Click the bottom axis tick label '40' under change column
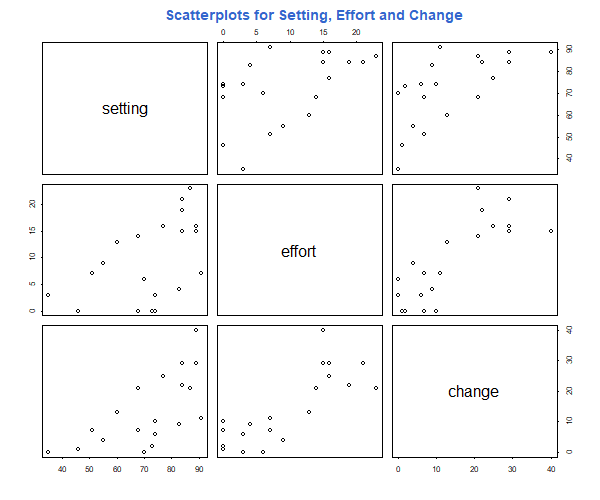600x500 pixels. pyautogui.click(x=551, y=469)
